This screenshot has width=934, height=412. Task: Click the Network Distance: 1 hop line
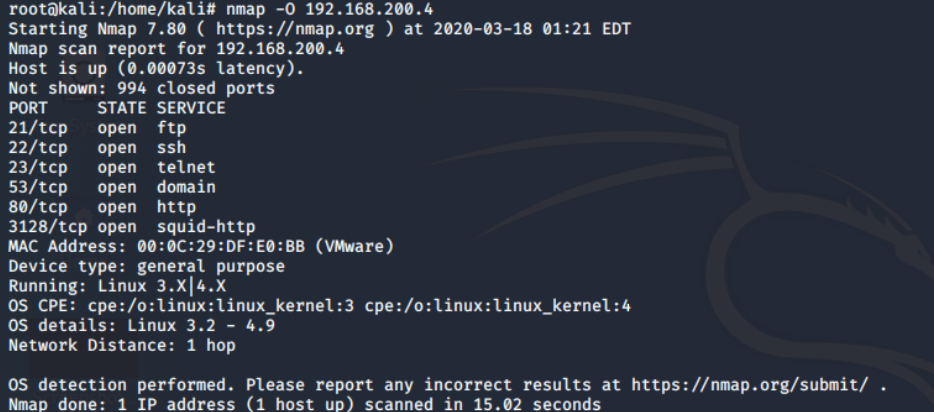[x=122, y=345]
